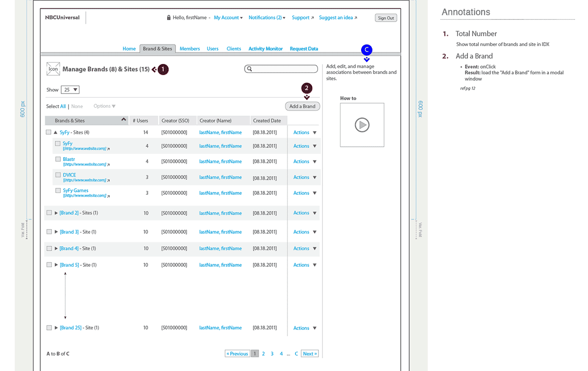Open the Activity Monitor tab
Image resolution: width=588 pixels, height=371 pixels.
point(266,48)
